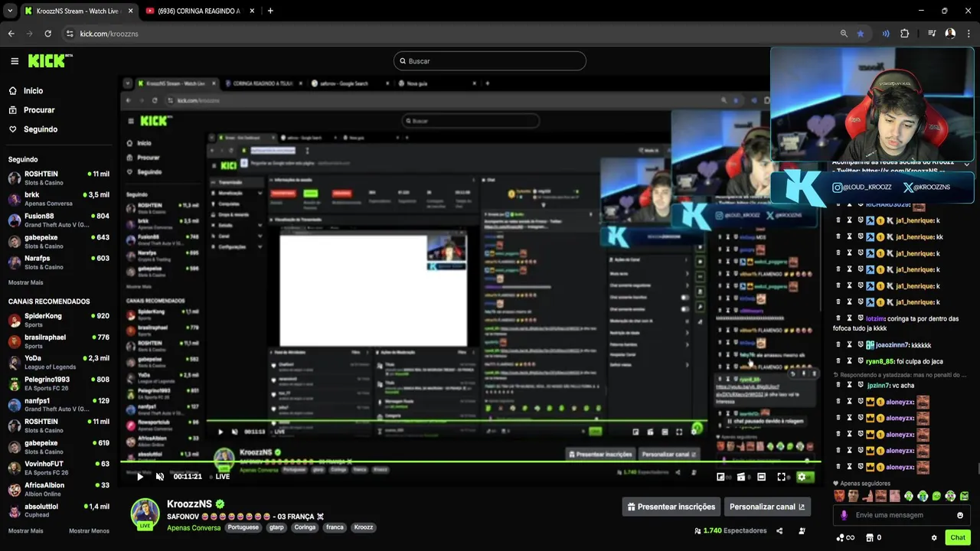Reload the kick.com page
This screenshot has width=980, height=551.
(x=47, y=34)
